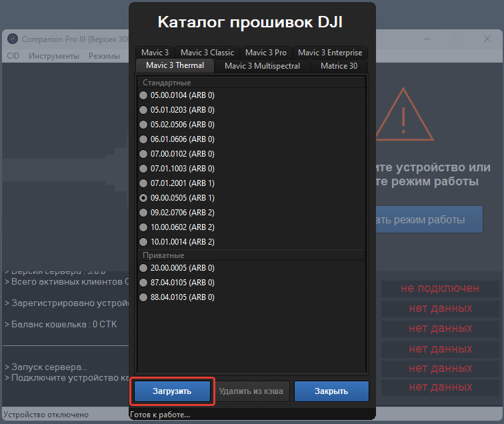Viewport: 504px width, 424px height.
Task: Select private firmware 87.04.0105 (ARB 0)
Action: 143,283
